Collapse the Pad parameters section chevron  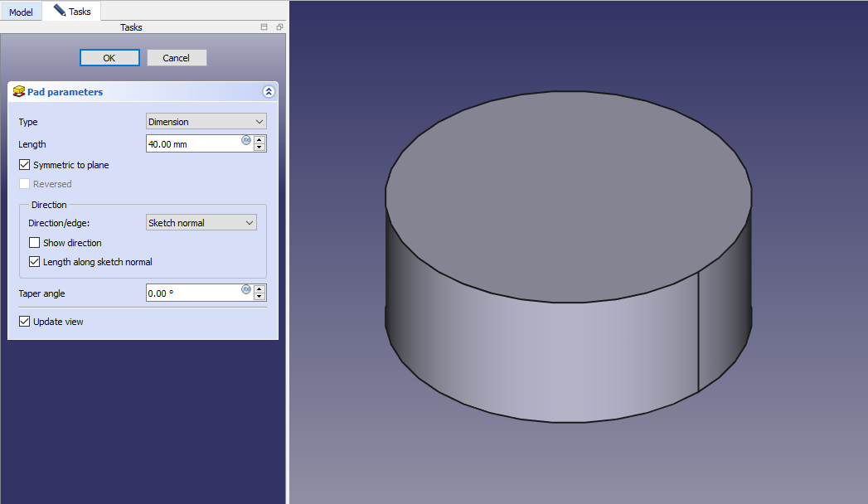click(x=268, y=92)
